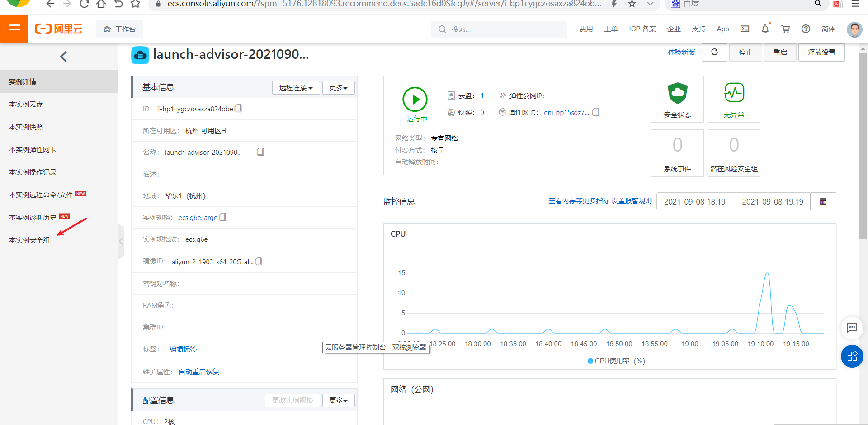Copy the image ID aliyun_2_1903
868x425 pixels.
pyautogui.click(x=259, y=262)
